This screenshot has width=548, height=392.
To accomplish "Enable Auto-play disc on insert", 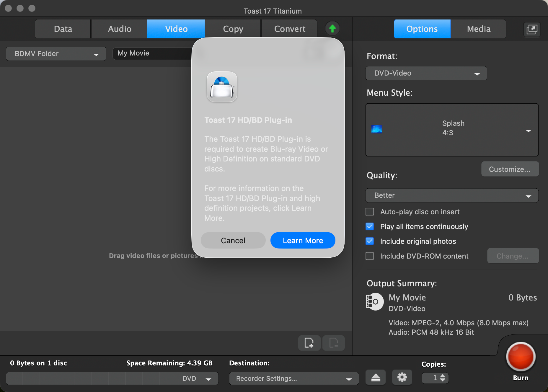I will coord(370,212).
